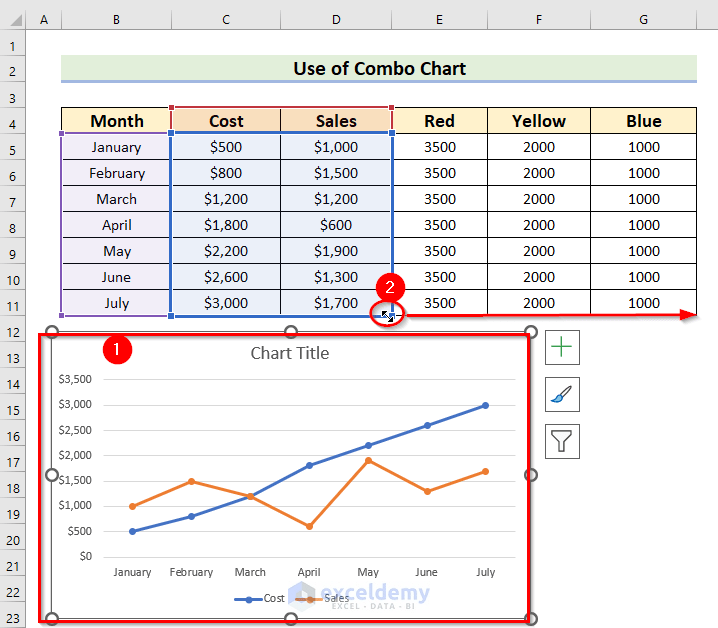The image size is (718, 628).
Task: Click the Blue header cell
Action: 643,121
